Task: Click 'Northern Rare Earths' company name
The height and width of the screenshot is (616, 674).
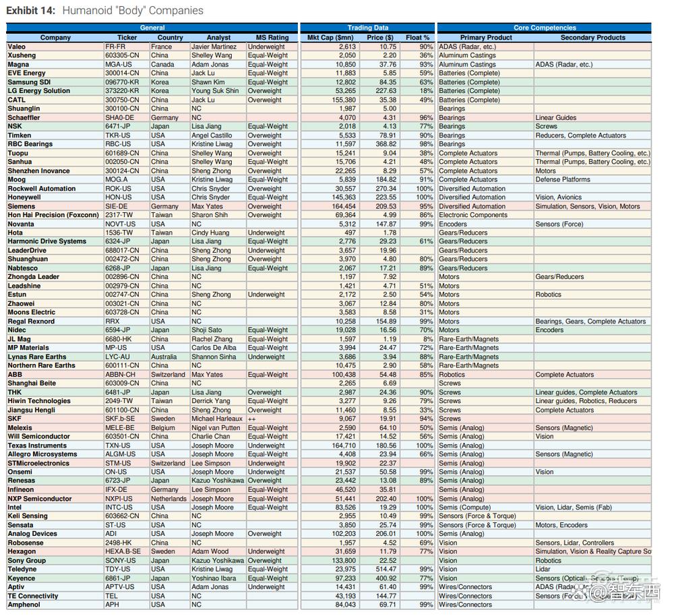Action: [41, 365]
